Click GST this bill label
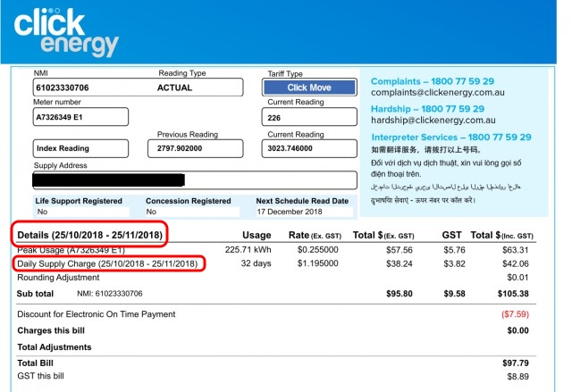The width and height of the screenshot is (572, 392). 40,376
